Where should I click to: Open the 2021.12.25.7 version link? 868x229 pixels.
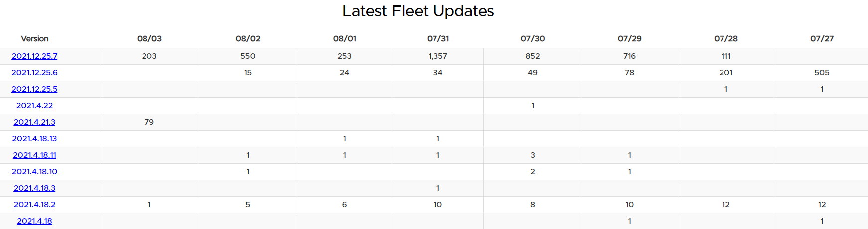pyautogui.click(x=34, y=56)
